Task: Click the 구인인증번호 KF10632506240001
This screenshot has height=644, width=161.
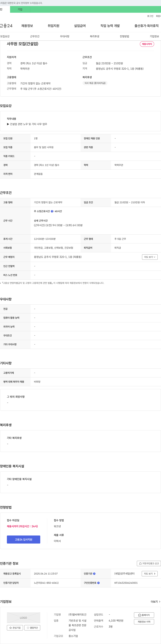Action: [x=126, y=583]
